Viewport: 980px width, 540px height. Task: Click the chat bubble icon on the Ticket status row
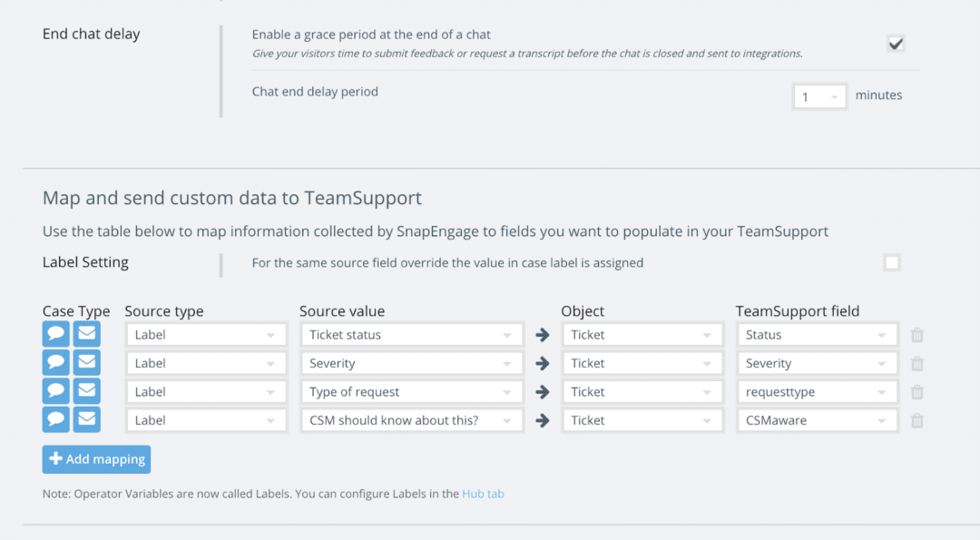click(x=55, y=333)
